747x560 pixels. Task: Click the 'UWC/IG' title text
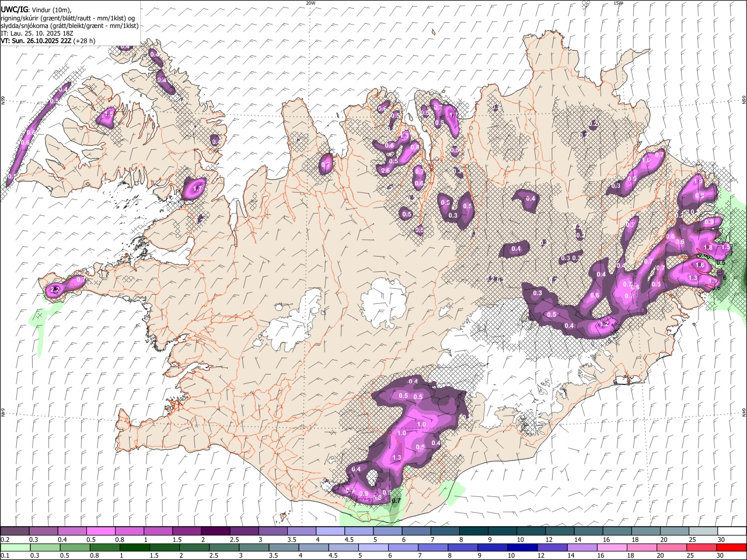pos(14,10)
